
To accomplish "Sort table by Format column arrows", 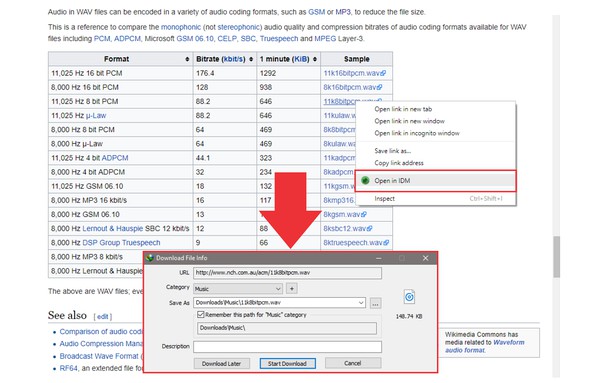I will pos(187,59).
